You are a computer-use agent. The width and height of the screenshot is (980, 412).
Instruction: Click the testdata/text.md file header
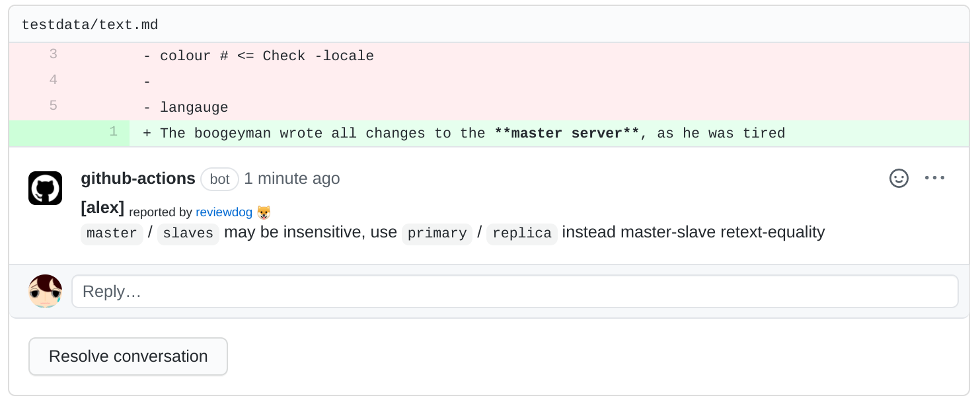pos(90,24)
